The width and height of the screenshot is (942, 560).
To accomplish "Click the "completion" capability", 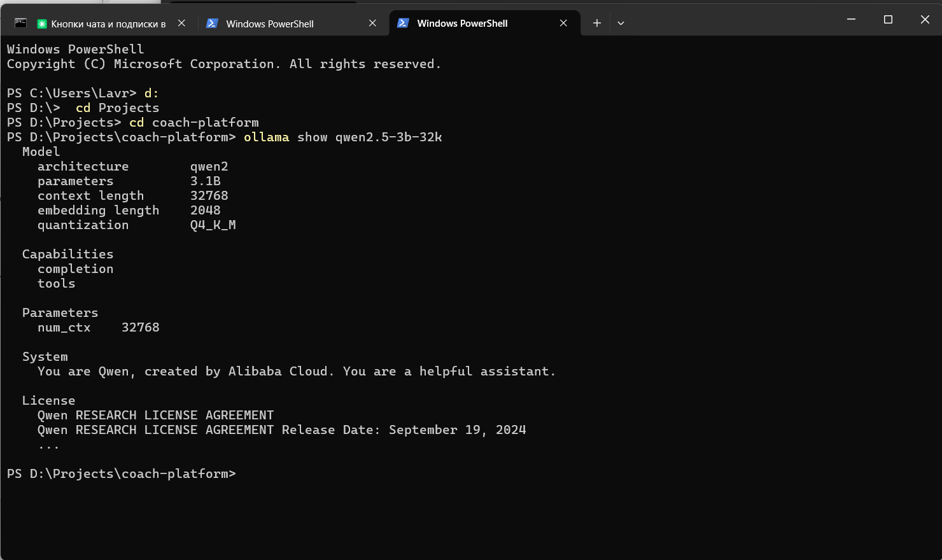I will [76, 269].
